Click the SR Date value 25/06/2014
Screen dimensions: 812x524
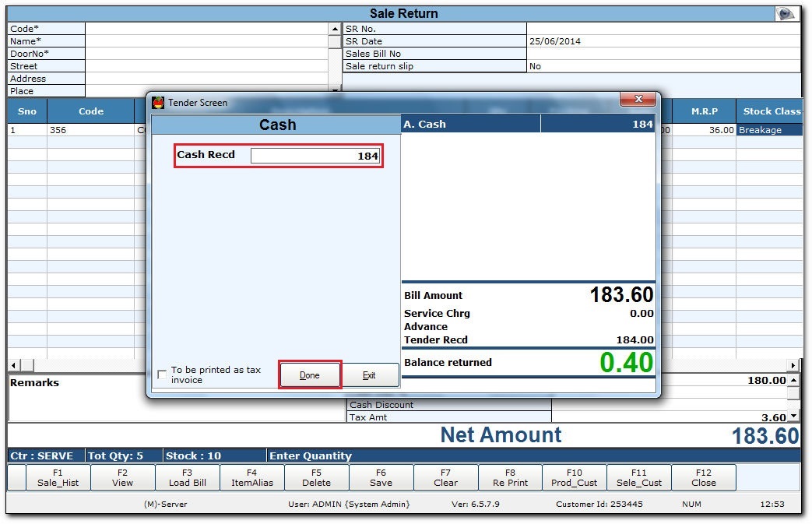pyautogui.click(x=555, y=41)
